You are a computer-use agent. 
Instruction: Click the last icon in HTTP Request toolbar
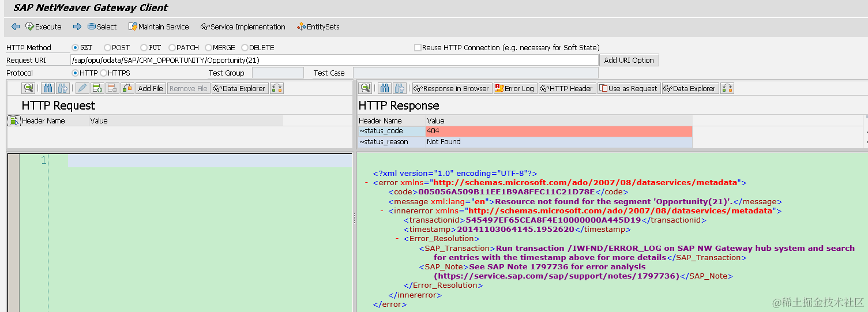tap(277, 88)
